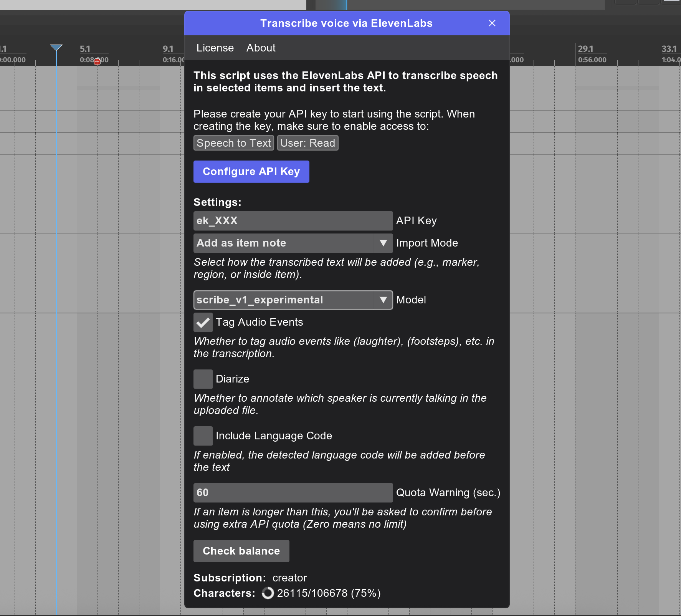
Task: Click the 0:56.000 time label on ruler
Action: pos(592,60)
